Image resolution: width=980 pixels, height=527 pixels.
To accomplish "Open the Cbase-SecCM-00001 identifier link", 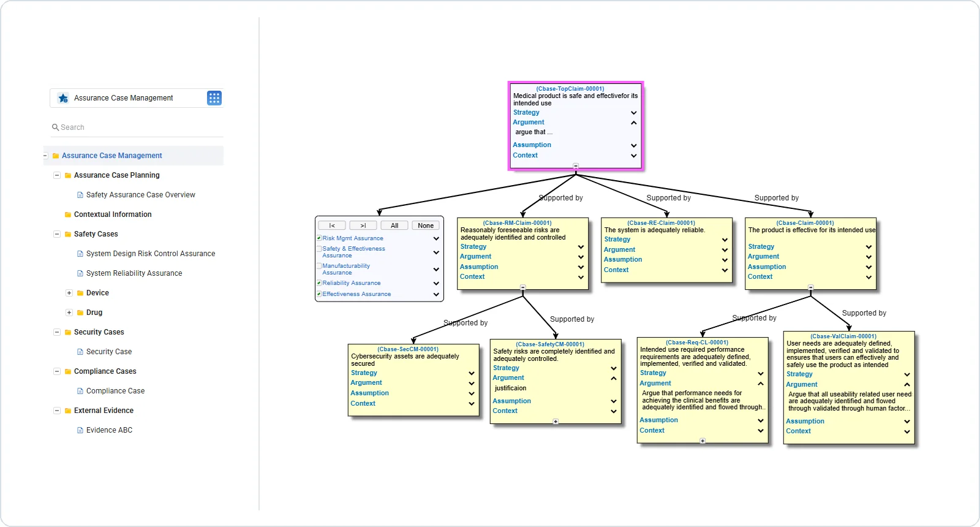I will 408,349.
